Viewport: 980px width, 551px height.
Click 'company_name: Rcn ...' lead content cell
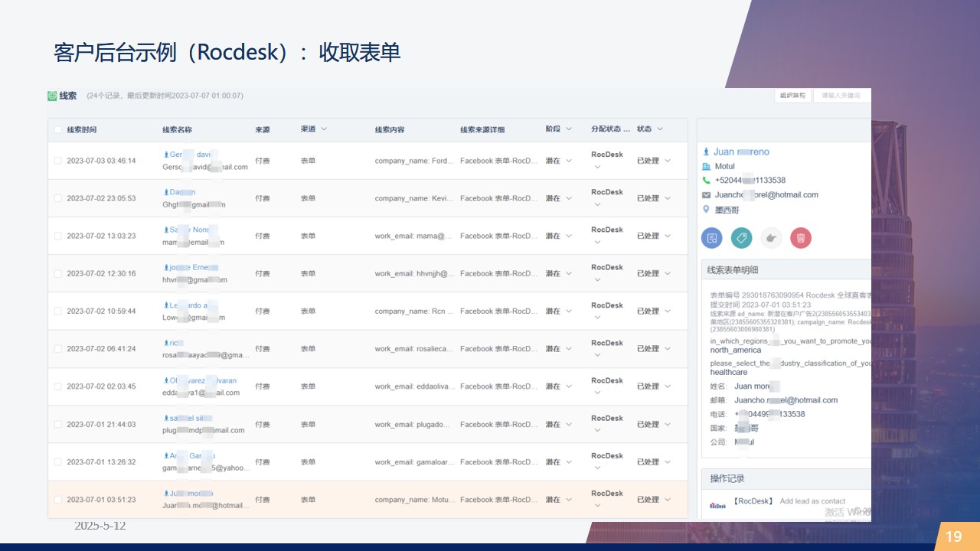[414, 311]
